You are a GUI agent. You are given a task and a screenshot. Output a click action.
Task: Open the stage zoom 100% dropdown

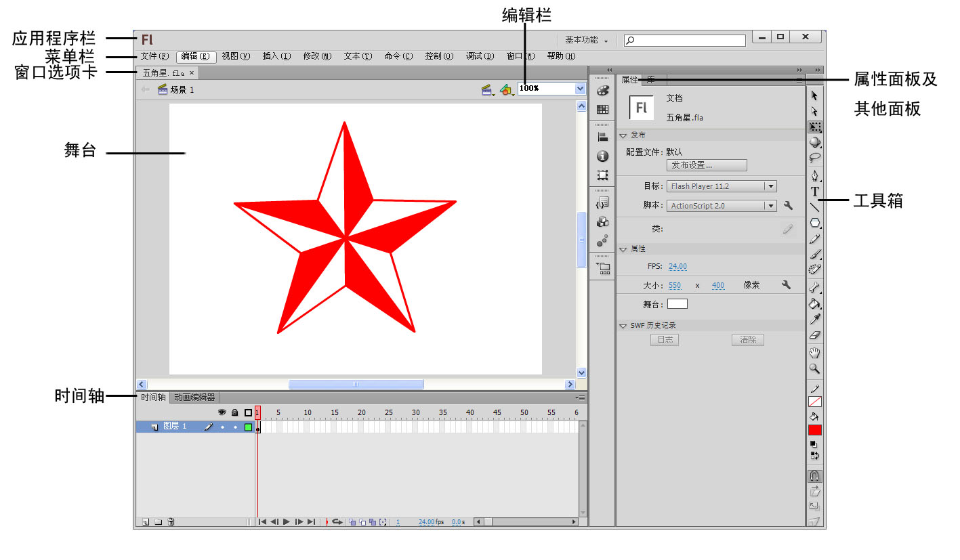pyautogui.click(x=579, y=89)
